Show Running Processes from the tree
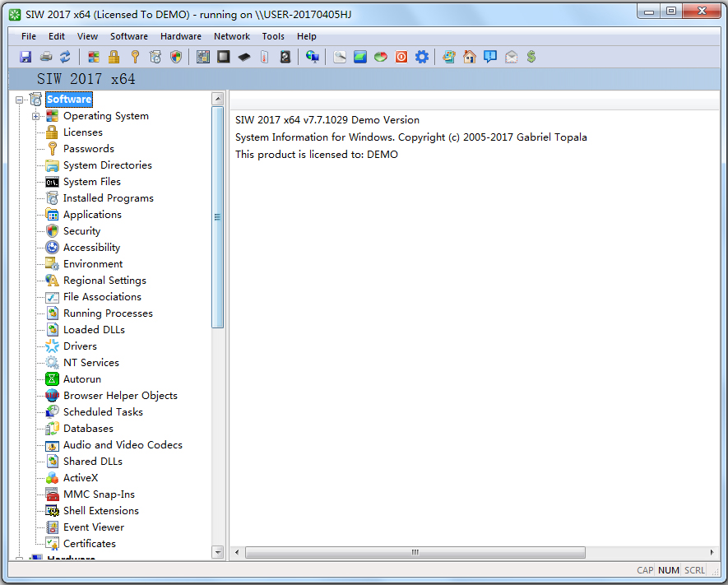The image size is (728, 585). [x=108, y=313]
